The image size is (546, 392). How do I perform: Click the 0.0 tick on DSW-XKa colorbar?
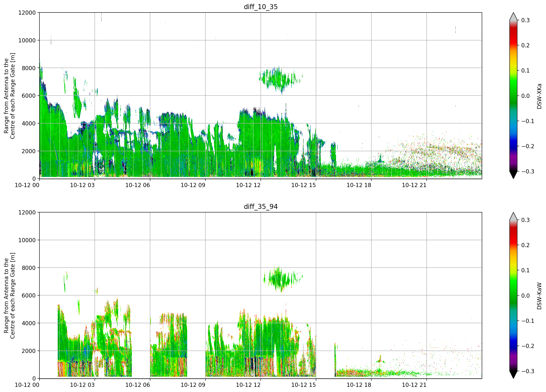click(526, 96)
